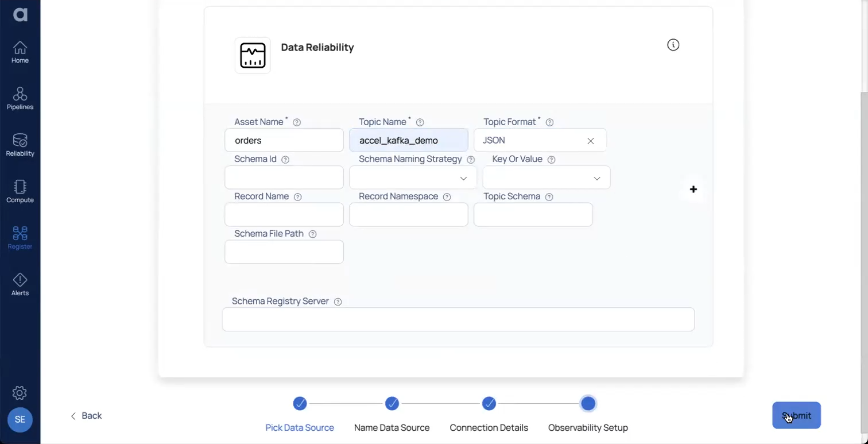This screenshot has width=868, height=444.
Task: Focus the Schema Registry Server input
Action: (x=458, y=319)
